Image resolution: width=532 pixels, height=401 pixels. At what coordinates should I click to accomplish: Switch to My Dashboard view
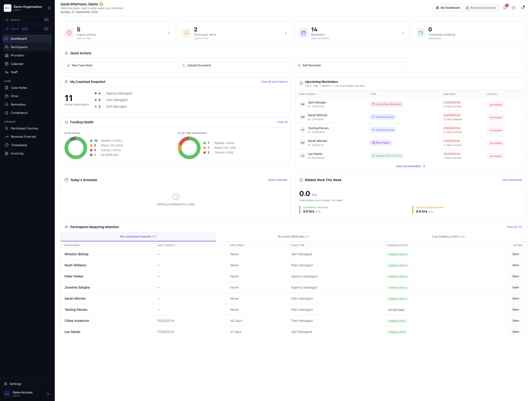[x=448, y=8]
